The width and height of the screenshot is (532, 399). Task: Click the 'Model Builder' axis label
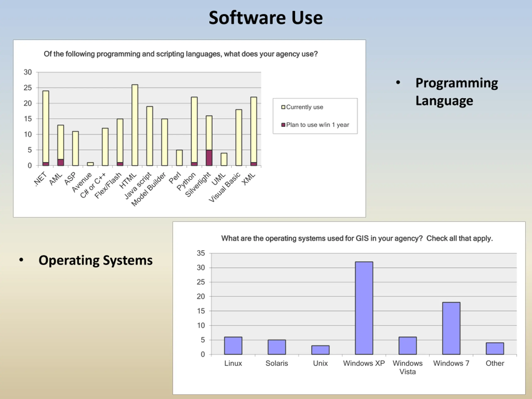tap(149, 189)
